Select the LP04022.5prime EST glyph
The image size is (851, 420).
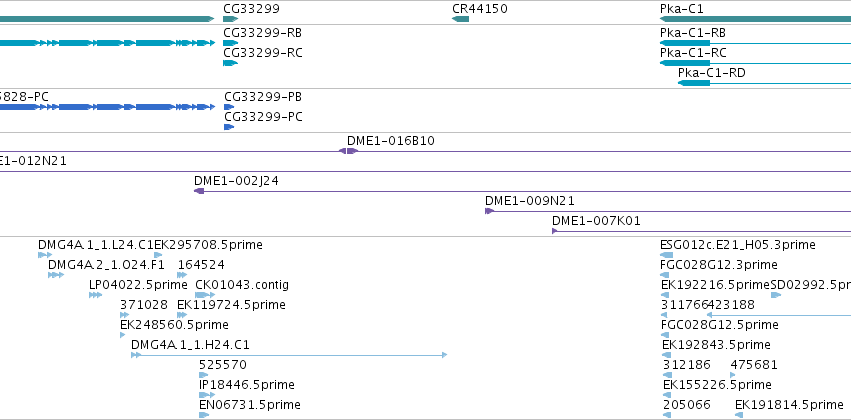point(96,295)
